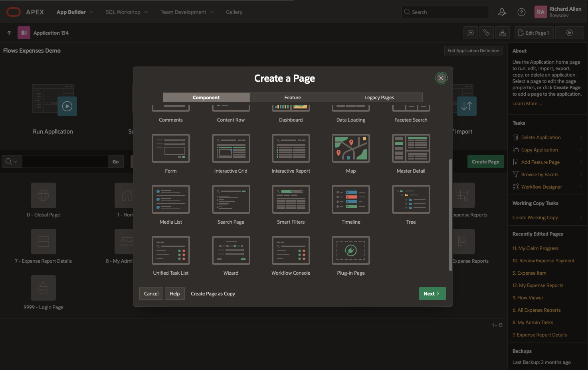The image size is (588, 370).
Task: Click the Next button
Action: click(432, 293)
